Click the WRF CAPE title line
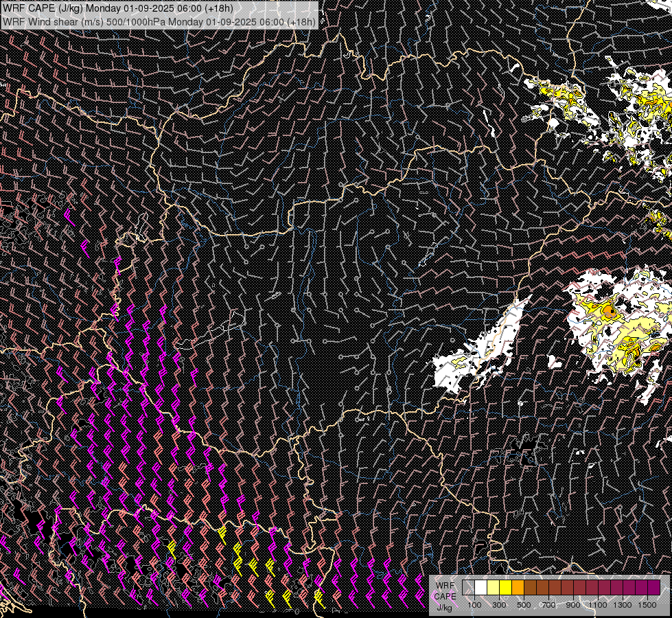672x618 pixels. click(x=118, y=9)
